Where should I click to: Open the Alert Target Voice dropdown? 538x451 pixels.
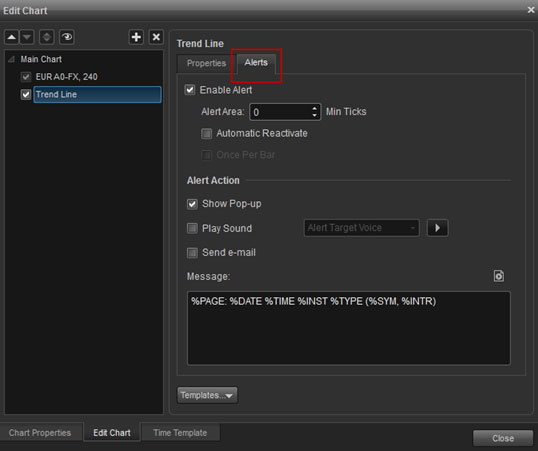[362, 228]
